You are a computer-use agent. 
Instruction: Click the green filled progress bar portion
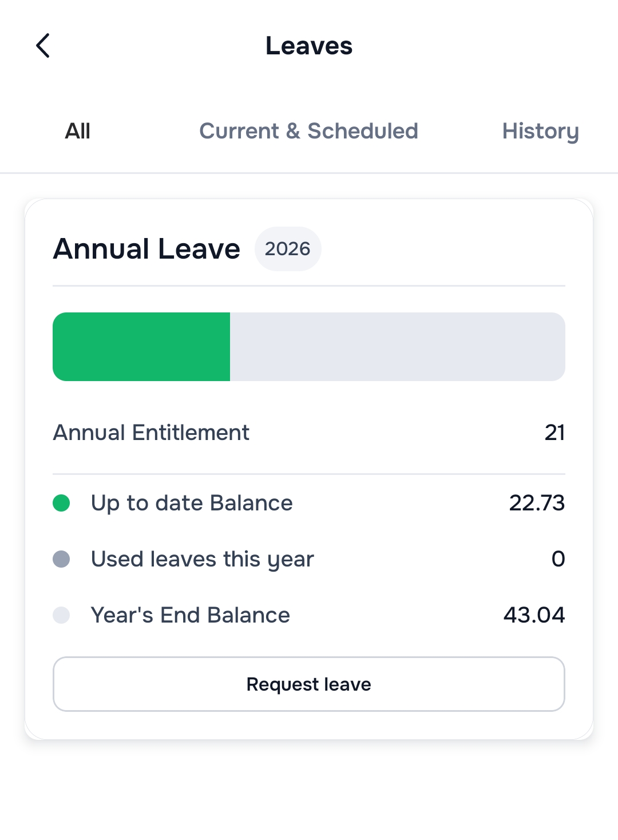[141, 347]
